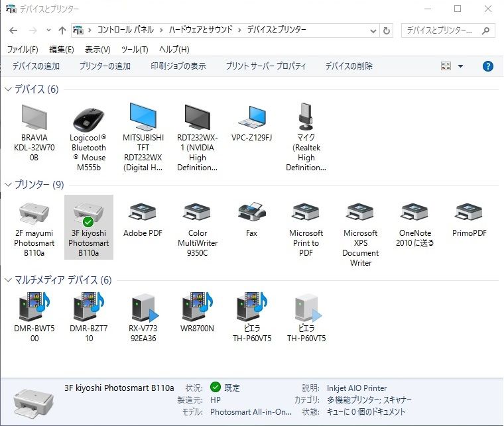
Task: Expand the コントロール パネル breadcrumb arrow
Action: tap(160, 30)
